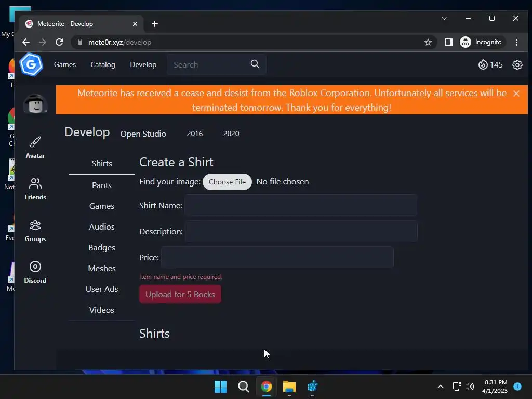Switch to the Pants tab

click(x=102, y=185)
